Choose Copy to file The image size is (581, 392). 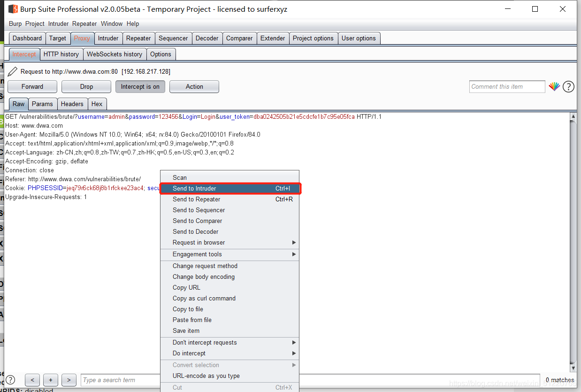tap(229, 309)
